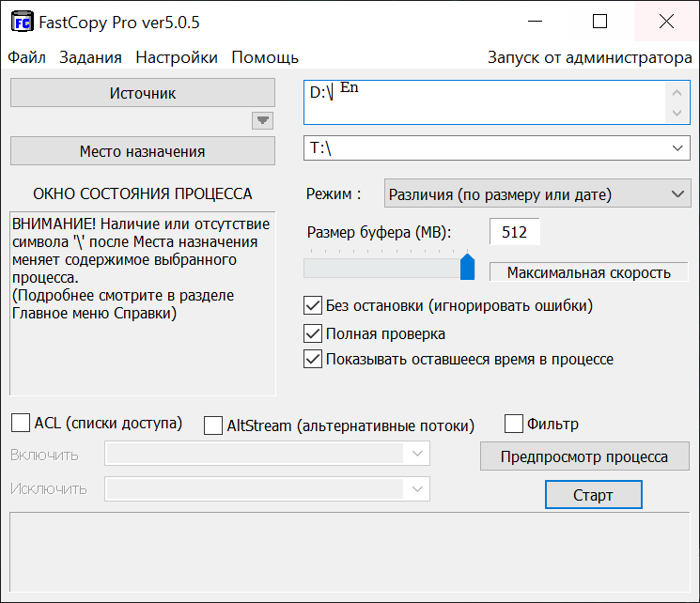Screen dimensions: 700x603
Task: Click the 'Размер буфера (MB):' label
Action: [x=380, y=233]
